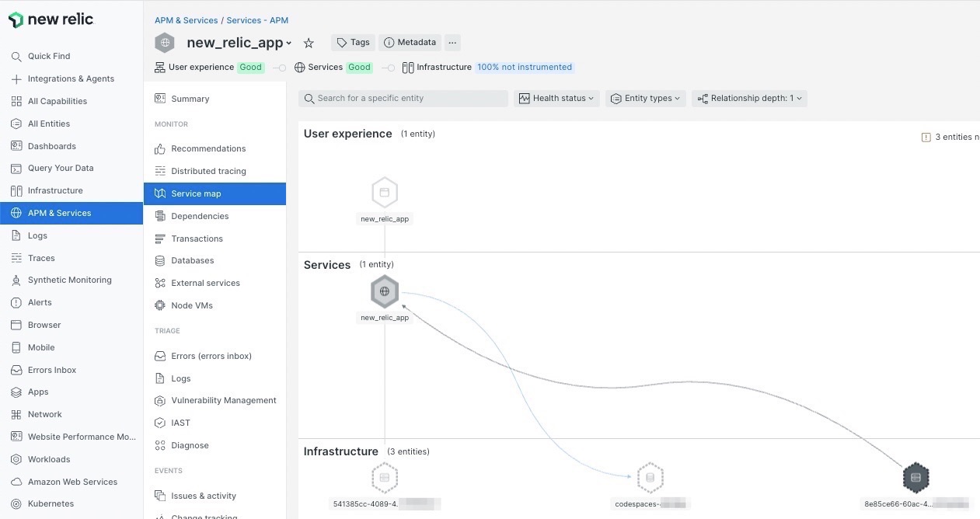Favorite the app with star icon
Viewport: 980px width, 519px height.
[309, 44]
